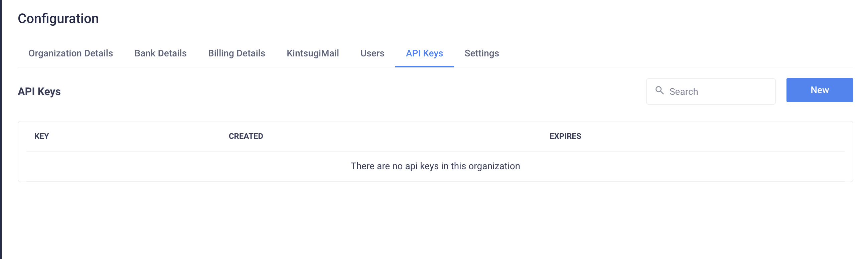Switch to the Users tab
The width and height of the screenshot is (868, 259).
[372, 53]
